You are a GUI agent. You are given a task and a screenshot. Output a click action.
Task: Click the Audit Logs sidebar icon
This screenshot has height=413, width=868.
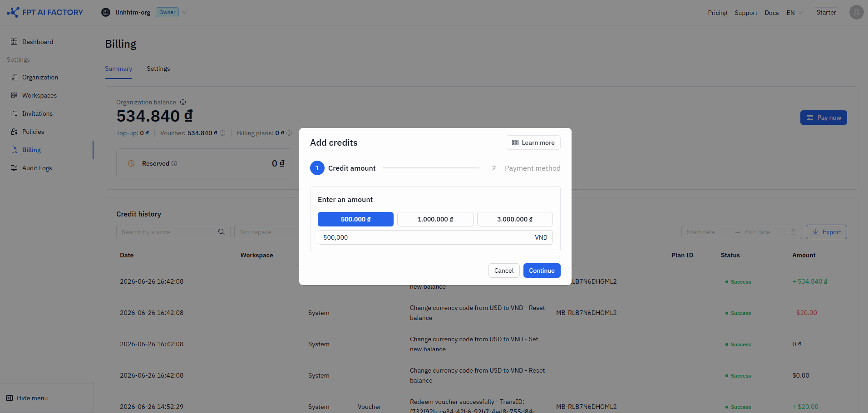pos(14,168)
